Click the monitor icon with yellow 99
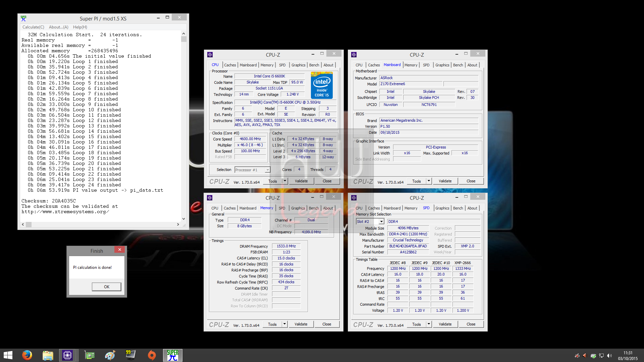This screenshot has width=644, height=362. pos(131,355)
